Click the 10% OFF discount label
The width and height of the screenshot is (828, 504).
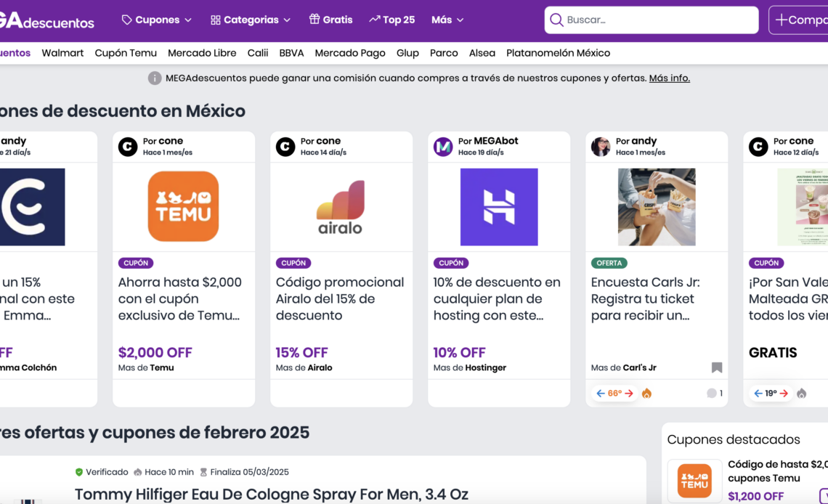[459, 352]
